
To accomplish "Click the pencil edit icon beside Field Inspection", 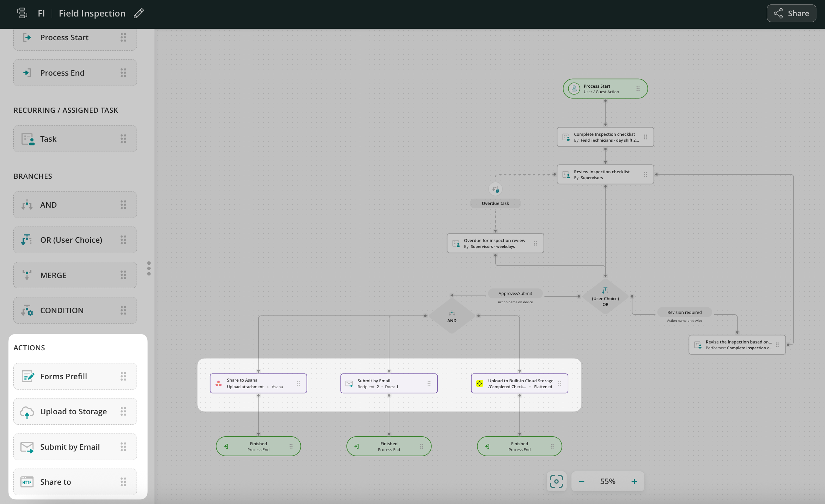I will pos(139,13).
